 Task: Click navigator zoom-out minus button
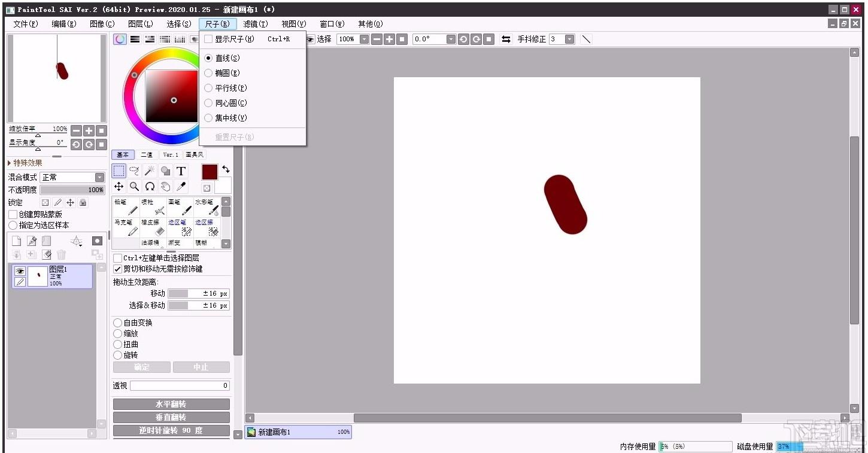pos(76,130)
